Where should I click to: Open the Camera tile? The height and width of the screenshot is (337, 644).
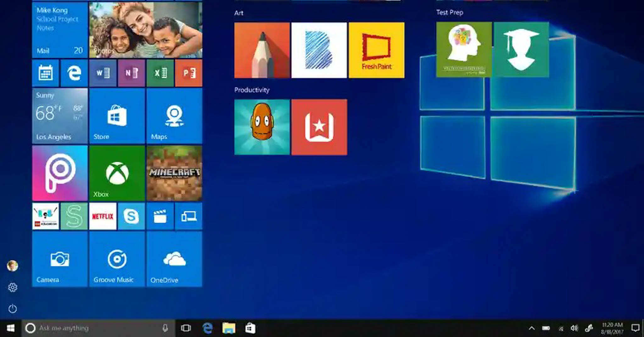[x=60, y=259]
